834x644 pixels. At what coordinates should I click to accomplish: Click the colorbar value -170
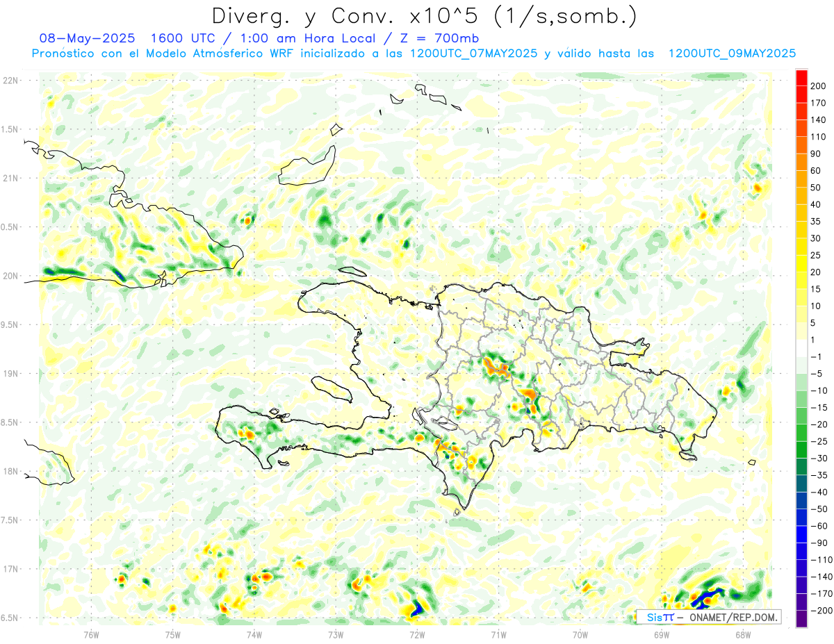(x=822, y=594)
